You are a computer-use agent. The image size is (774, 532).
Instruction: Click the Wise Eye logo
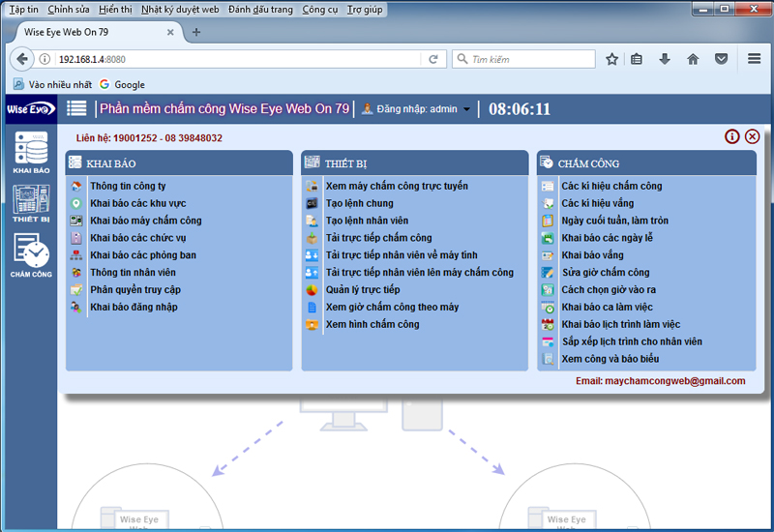coord(31,108)
